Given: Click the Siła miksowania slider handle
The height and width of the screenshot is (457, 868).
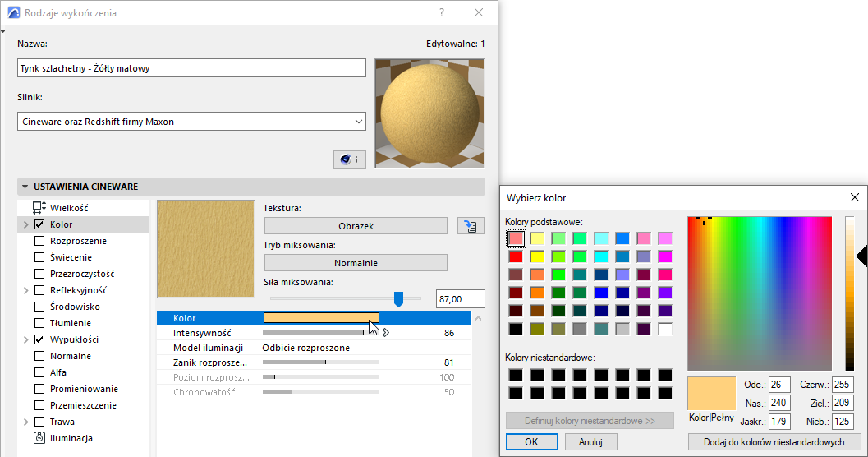Looking at the screenshot, I should point(398,298).
